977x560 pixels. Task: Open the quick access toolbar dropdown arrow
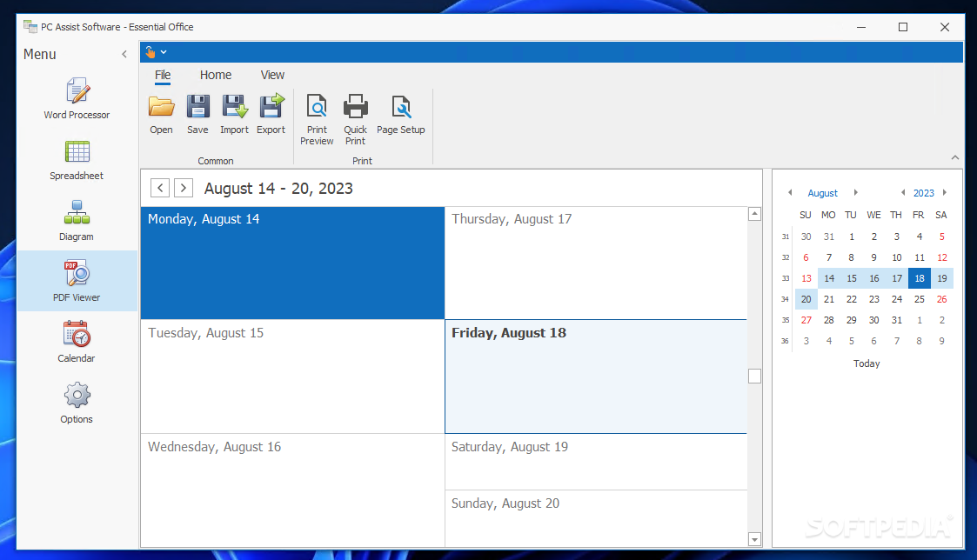pos(164,52)
